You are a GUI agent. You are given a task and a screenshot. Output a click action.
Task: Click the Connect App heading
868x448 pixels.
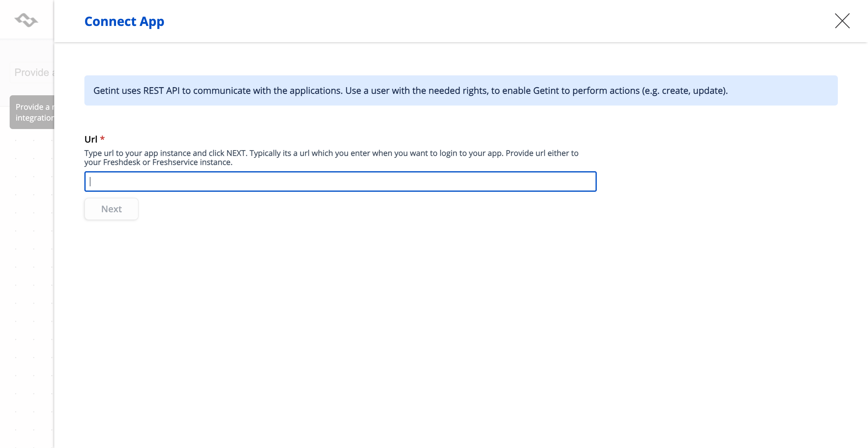(x=124, y=21)
